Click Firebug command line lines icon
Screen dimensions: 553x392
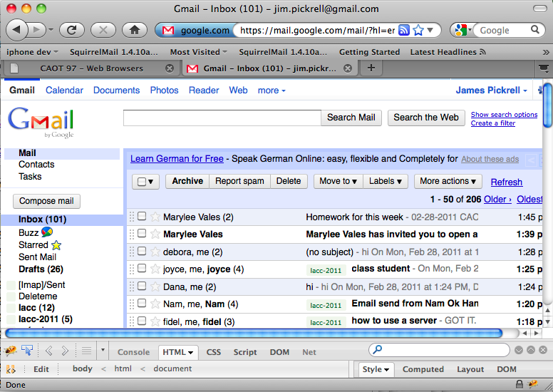coord(86,351)
